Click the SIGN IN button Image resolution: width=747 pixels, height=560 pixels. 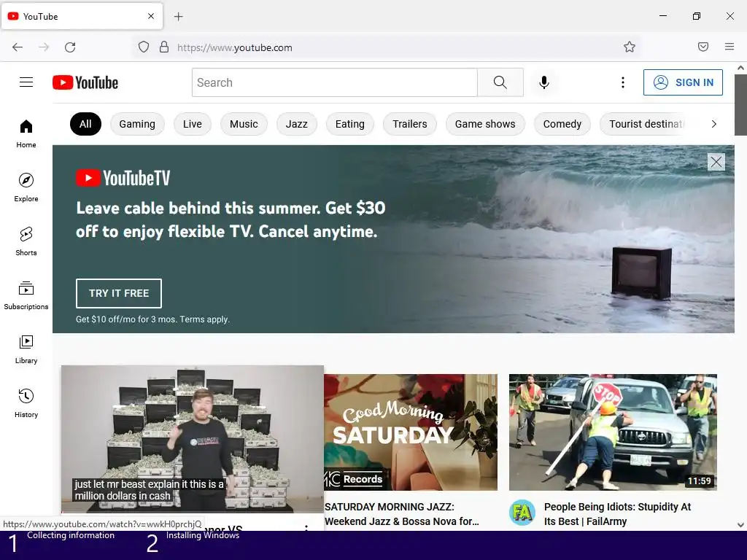[x=683, y=82]
